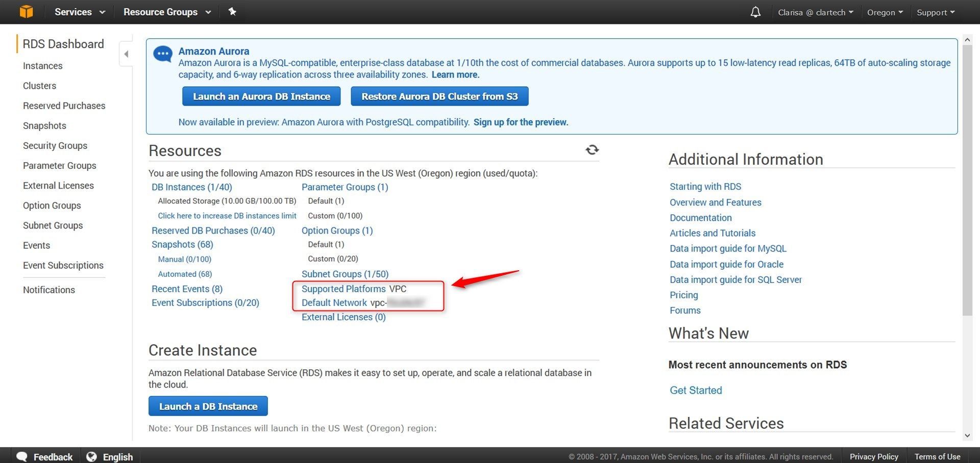Go to RDS Dashboard

coord(63,44)
